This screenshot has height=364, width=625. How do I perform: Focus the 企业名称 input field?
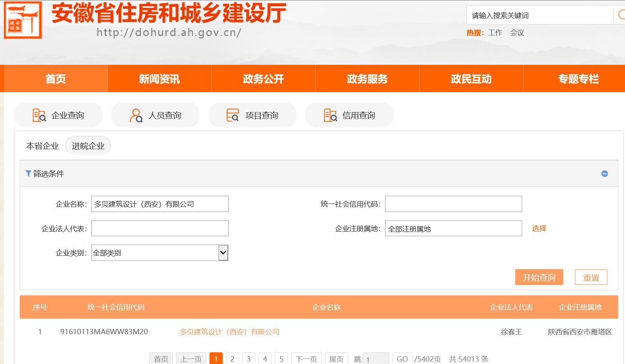point(160,204)
